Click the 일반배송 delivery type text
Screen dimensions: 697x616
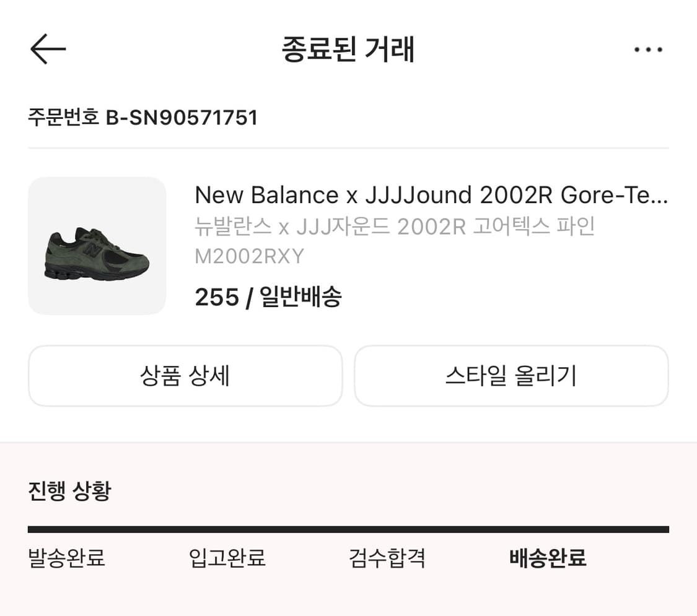pyautogui.click(x=300, y=298)
